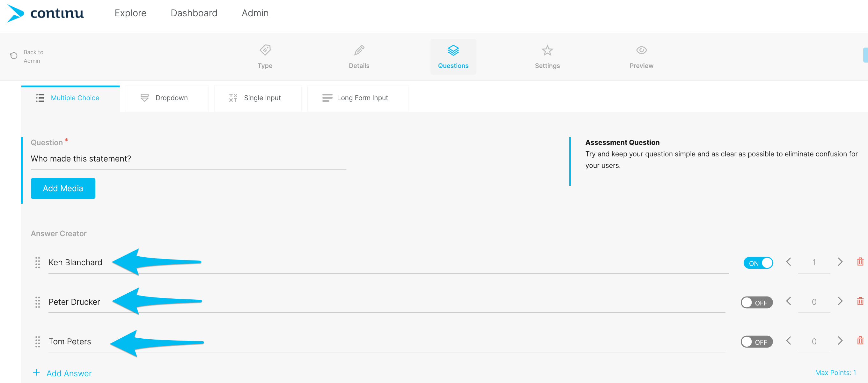Image resolution: width=868 pixels, height=383 pixels.
Task: Grab the Ken Blanchard drag handle
Action: click(x=37, y=263)
